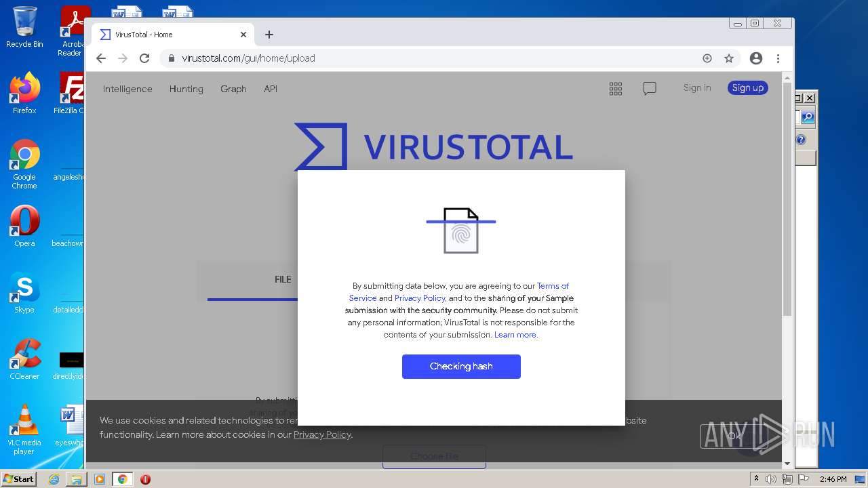Select the VirusTotal - Home tab
868x488 pixels.
click(x=173, y=35)
